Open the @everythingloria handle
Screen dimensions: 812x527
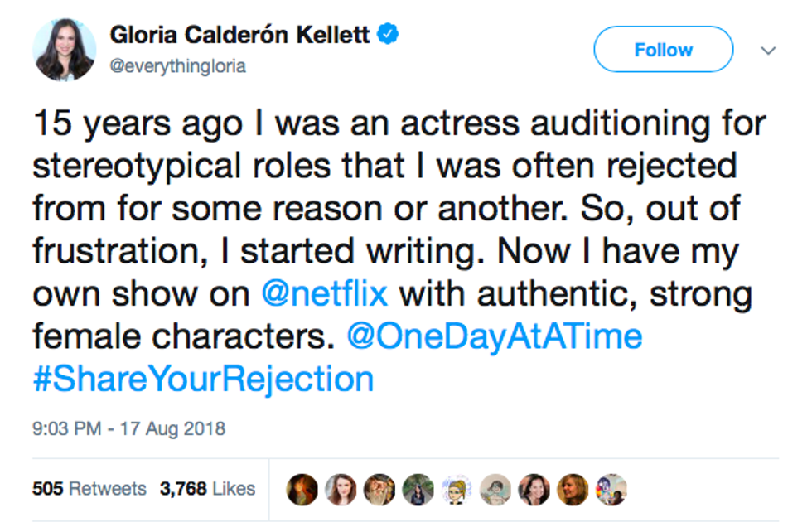(x=177, y=66)
